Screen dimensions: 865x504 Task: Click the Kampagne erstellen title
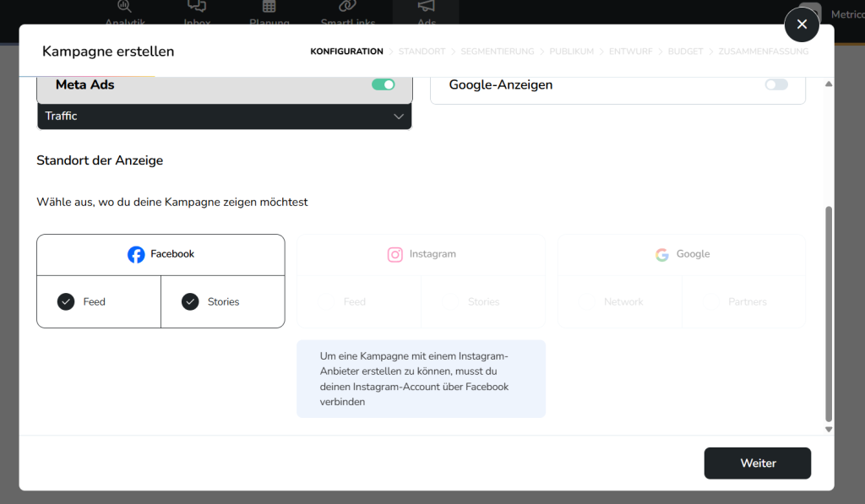coord(108,51)
